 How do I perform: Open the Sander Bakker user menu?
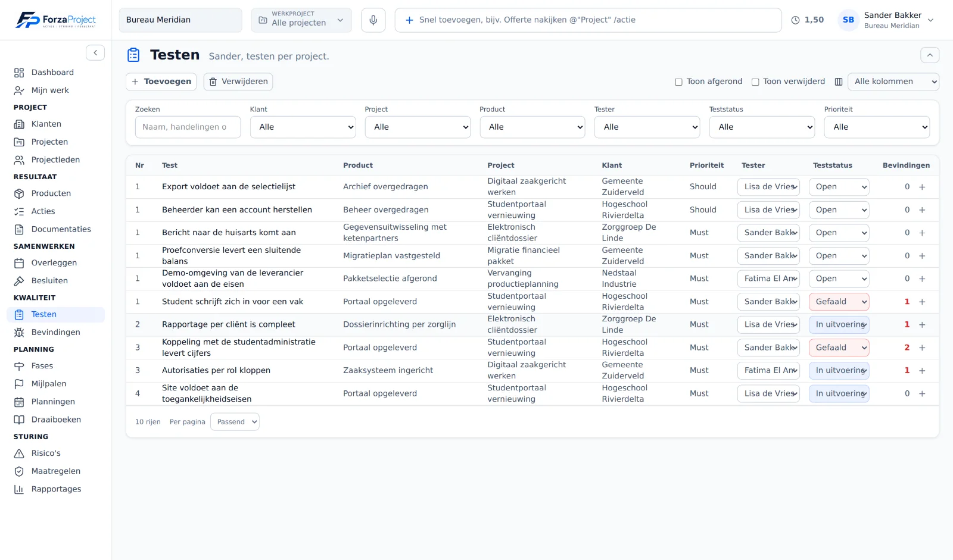tap(887, 20)
